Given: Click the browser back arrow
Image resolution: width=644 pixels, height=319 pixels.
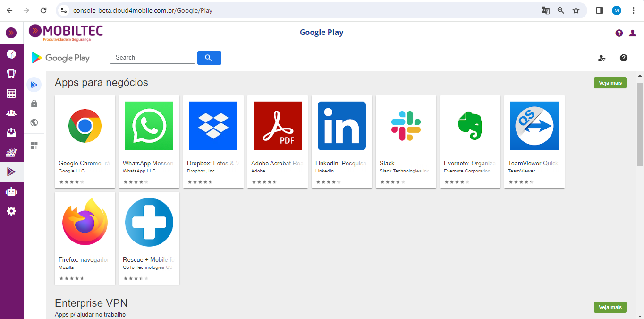Looking at the screenshot, I should [10, 10].
